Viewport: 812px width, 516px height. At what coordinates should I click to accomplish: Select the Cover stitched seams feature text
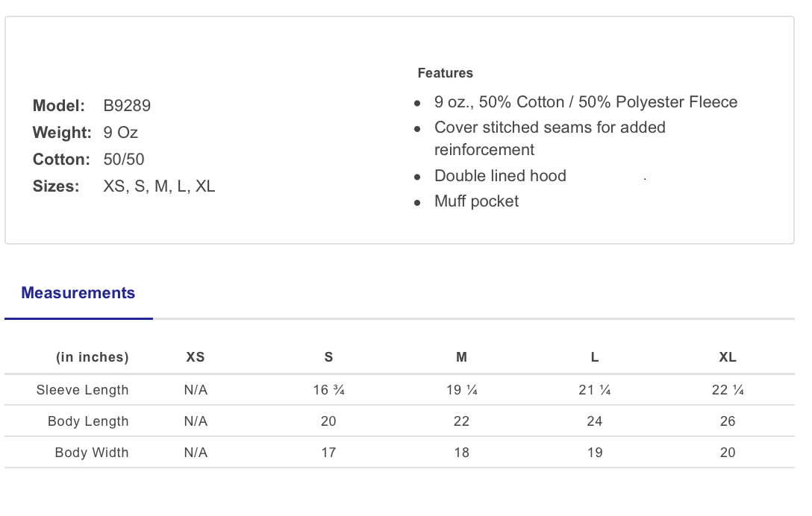(x=549, y=128)
